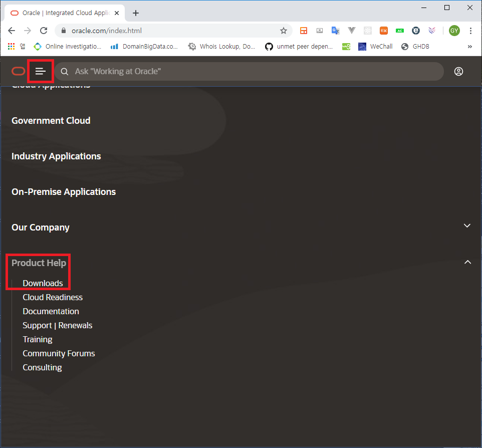The width and height of the screenshot is (482, 448).
Task: Open the Apps grid bookmark icon
Action: click(12, 47)
